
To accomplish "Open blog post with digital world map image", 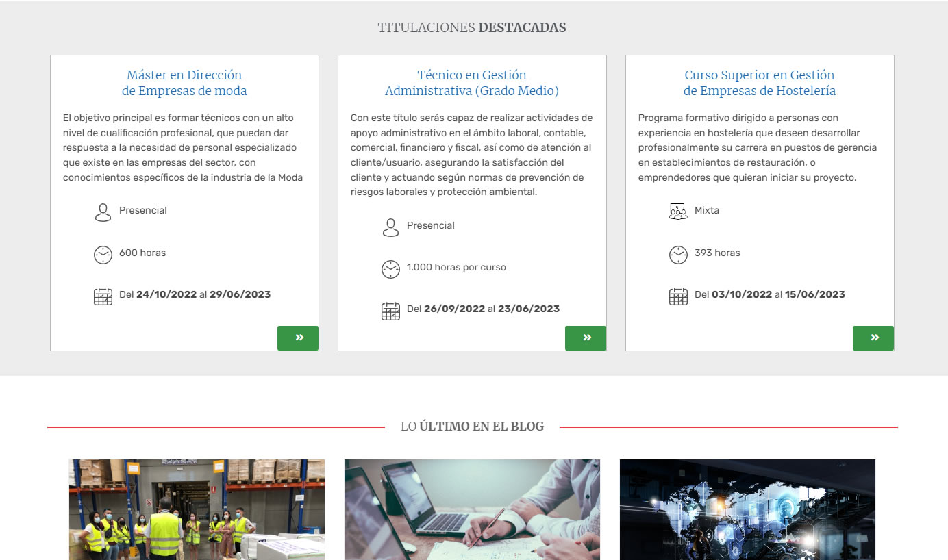I will (x=747, y=509).
